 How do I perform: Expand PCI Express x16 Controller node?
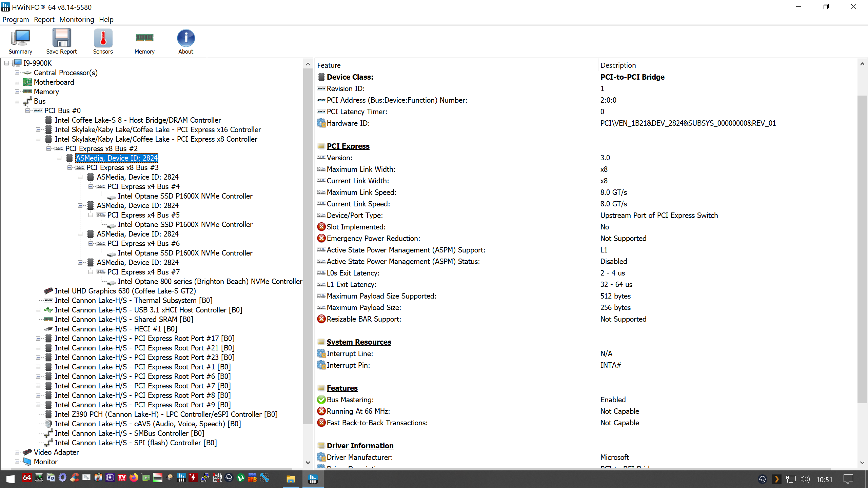tap(38, 129)
